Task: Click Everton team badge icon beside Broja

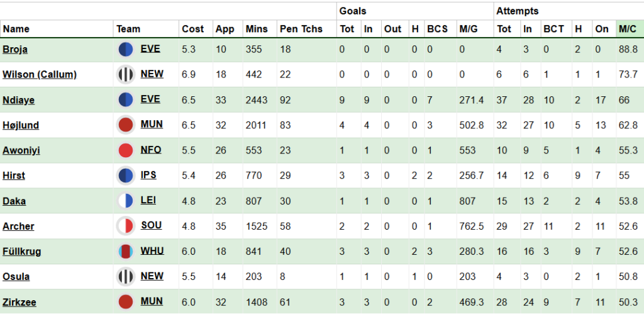Action: click(x=126, y=50)
